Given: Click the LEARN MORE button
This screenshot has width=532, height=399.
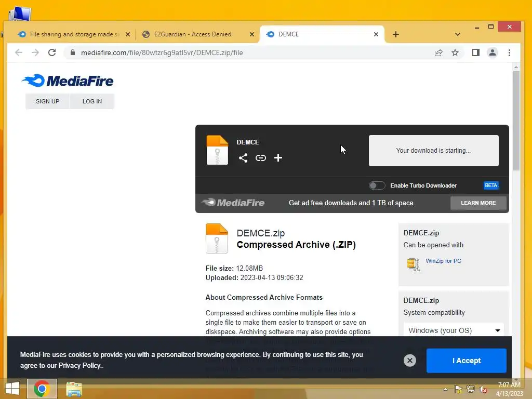Looking at the screenshot, I should [478, 203].
